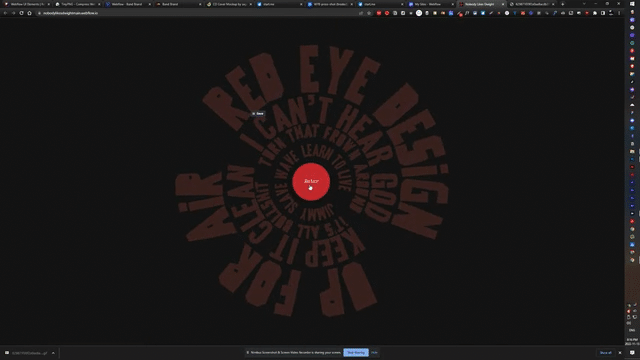
Task: Open the tab search dropdown arrow
Action: pyautogui.click(x=584, y=4)
